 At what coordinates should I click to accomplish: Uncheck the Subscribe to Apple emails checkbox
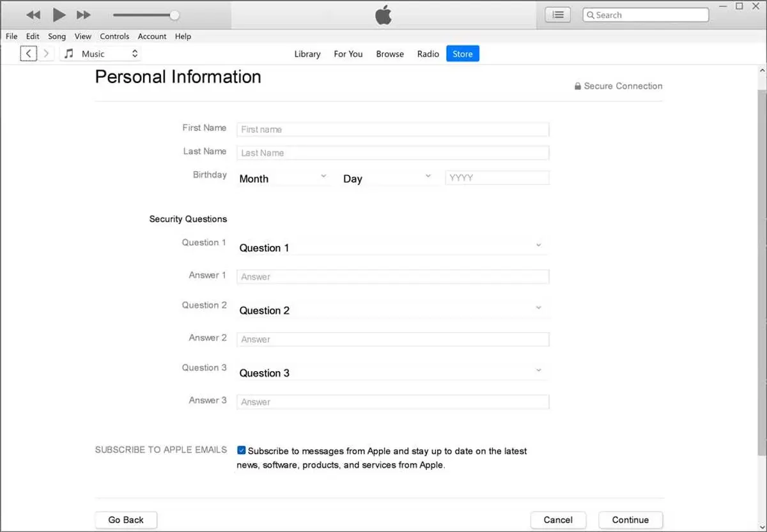tap(241, 450)
